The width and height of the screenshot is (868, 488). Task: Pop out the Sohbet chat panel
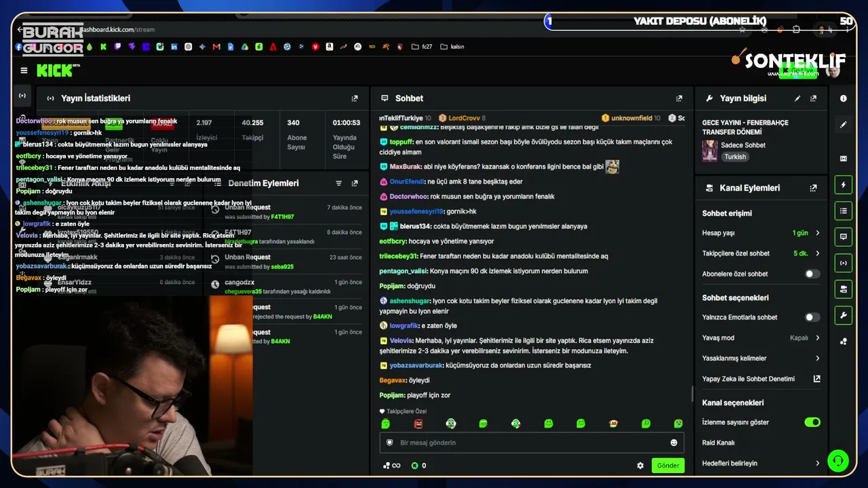click(679, 98)
